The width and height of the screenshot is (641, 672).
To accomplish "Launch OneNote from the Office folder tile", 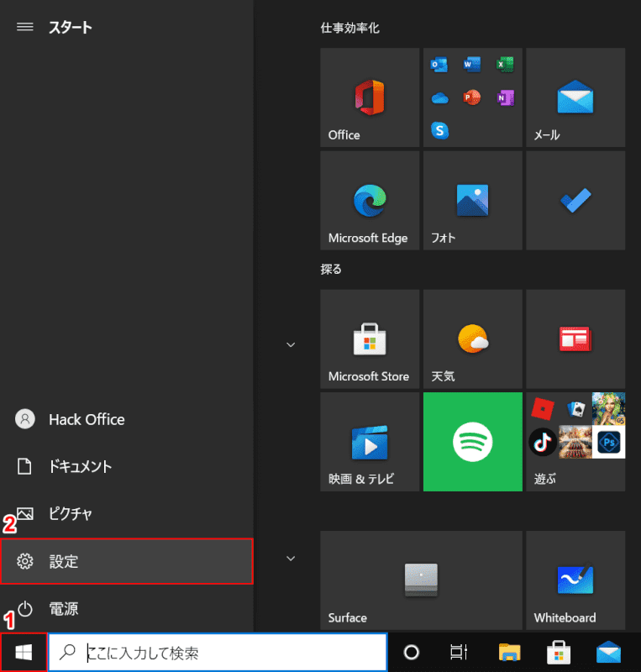I will 505,97.
